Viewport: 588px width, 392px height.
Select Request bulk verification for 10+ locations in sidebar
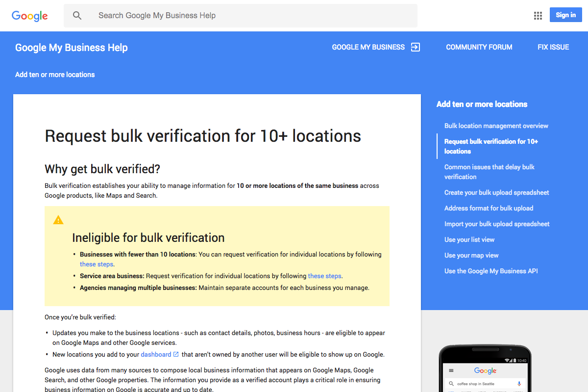491,146
